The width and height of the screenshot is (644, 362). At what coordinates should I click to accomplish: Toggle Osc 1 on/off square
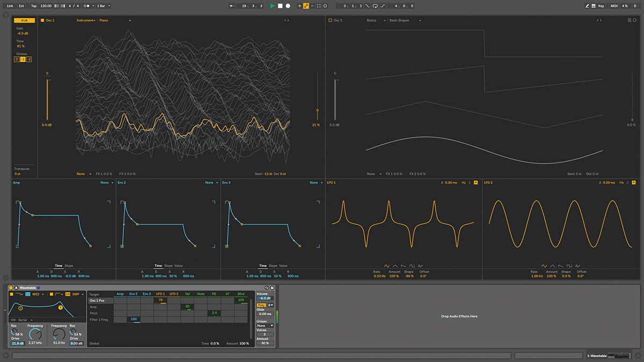coord(42,20)
